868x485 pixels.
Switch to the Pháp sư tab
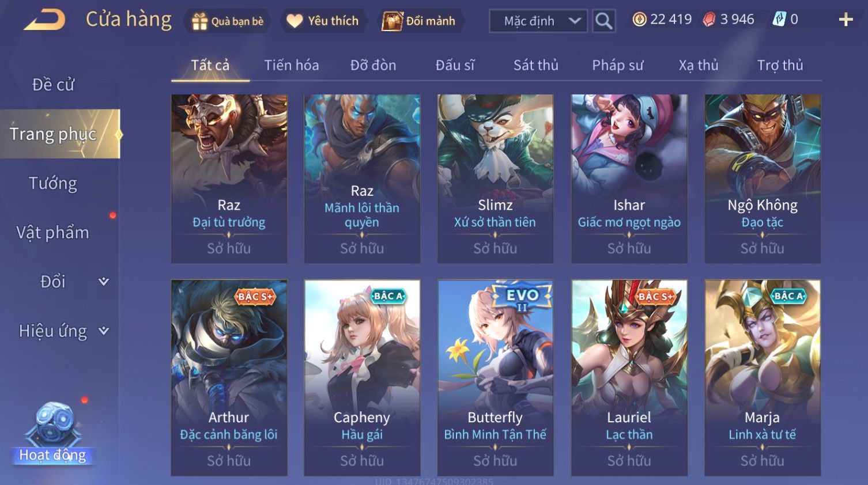point(617,65)
